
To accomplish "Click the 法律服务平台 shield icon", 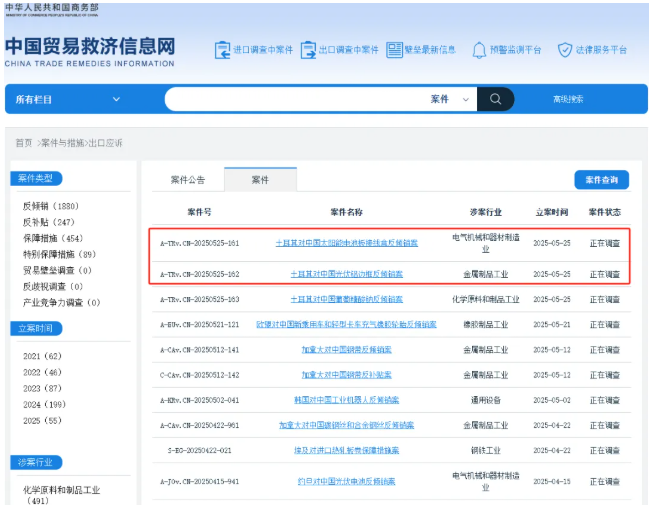I will pyautogui.click(x=565, y=49).
